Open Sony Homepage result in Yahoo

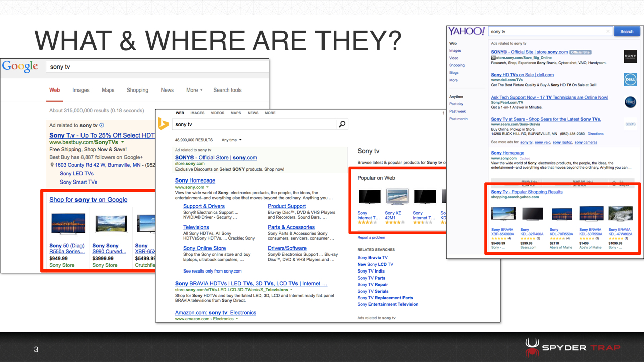pyautogui.click(x=508, y=153)
